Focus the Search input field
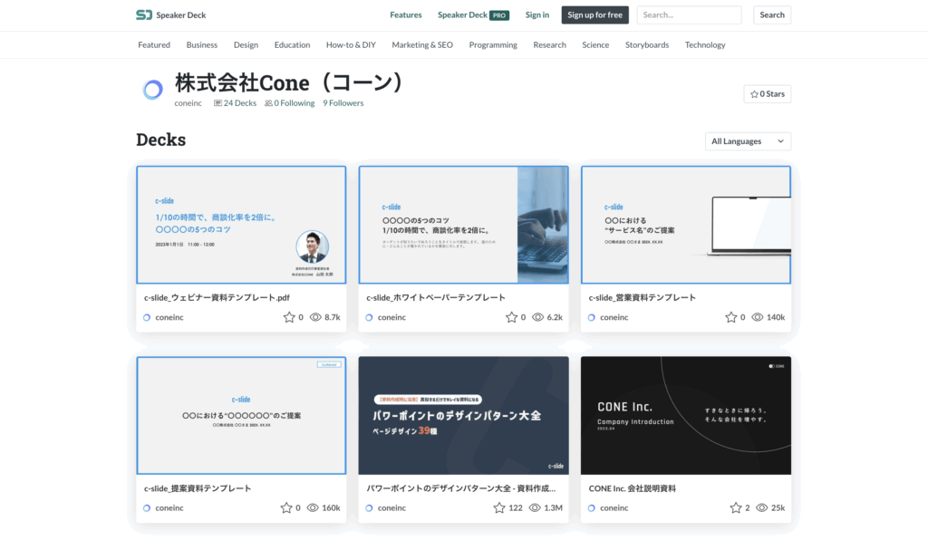This screenshot has height=560, width=928. (x=689, y=14)
